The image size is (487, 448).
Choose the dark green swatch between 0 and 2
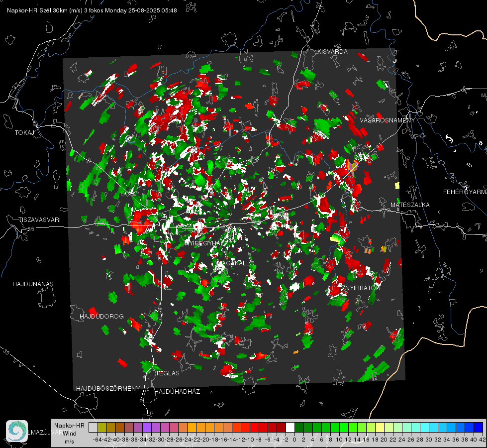[299, 427]
